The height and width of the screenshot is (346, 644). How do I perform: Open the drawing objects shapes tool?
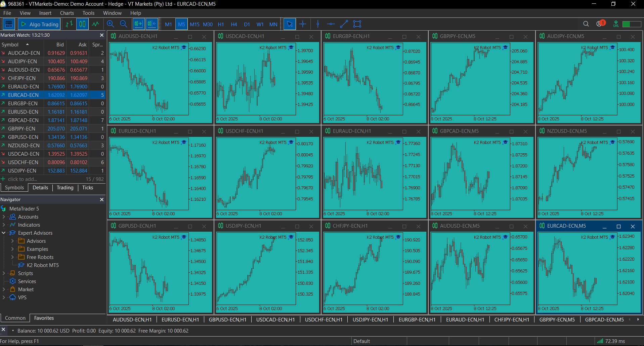click(357, 24)
